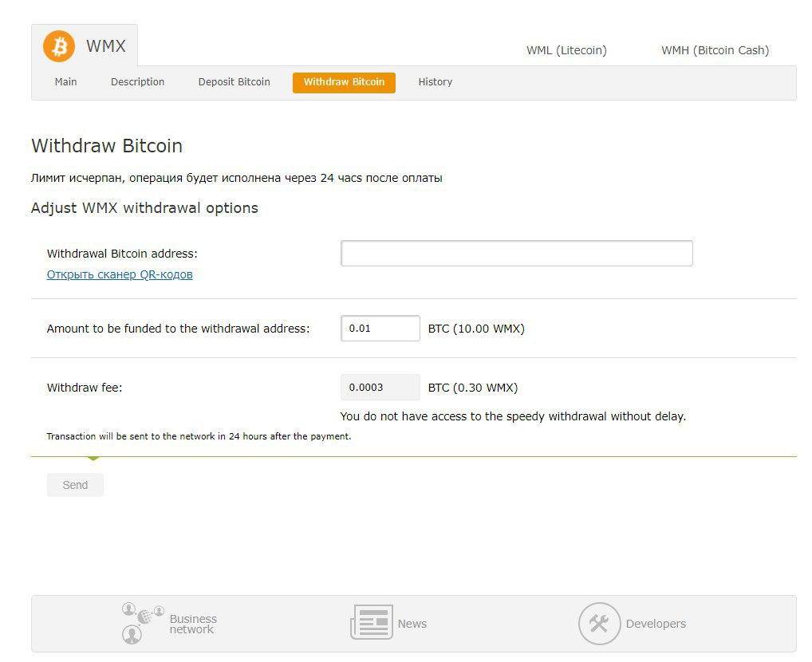The image size is (812, 662).
Task: Click the 'BTC (10.00 WMX)' amount text
Action: click(476, 329)
